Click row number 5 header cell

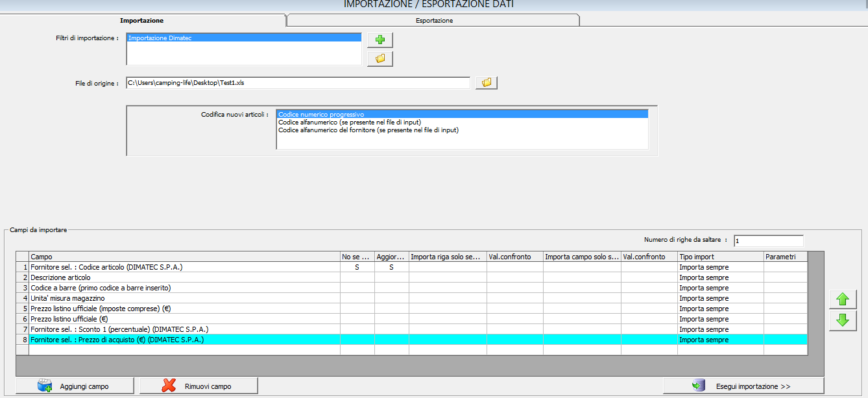[x=23, y=309]
